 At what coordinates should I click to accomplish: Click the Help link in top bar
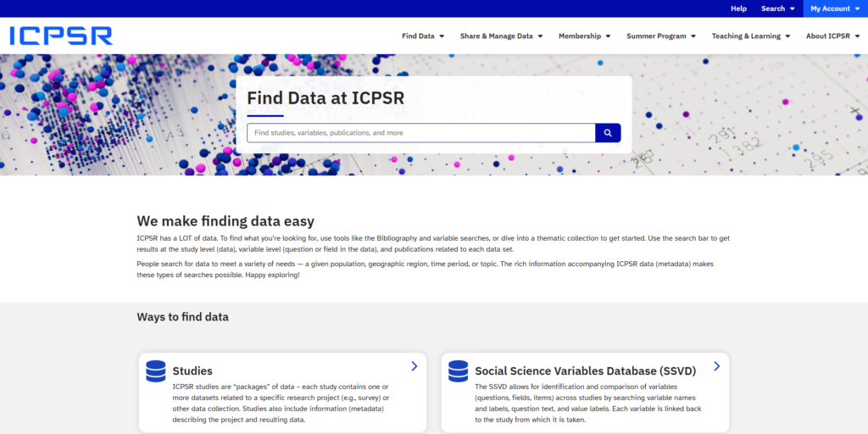pos(738,8)
